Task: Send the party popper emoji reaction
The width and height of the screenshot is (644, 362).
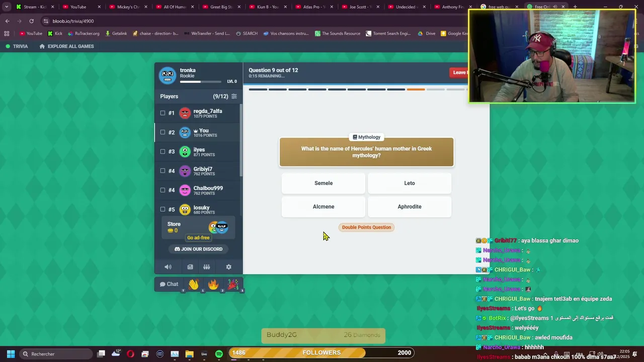Action: [233, 285]
